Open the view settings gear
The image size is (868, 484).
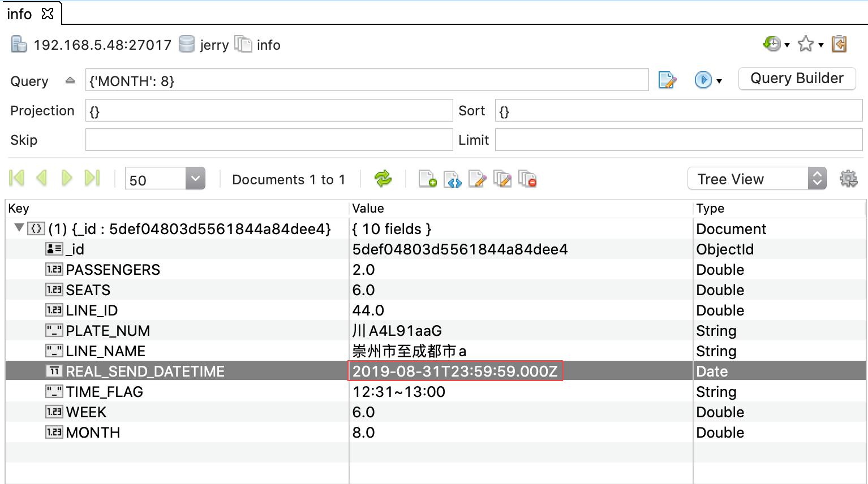(848, 179)
